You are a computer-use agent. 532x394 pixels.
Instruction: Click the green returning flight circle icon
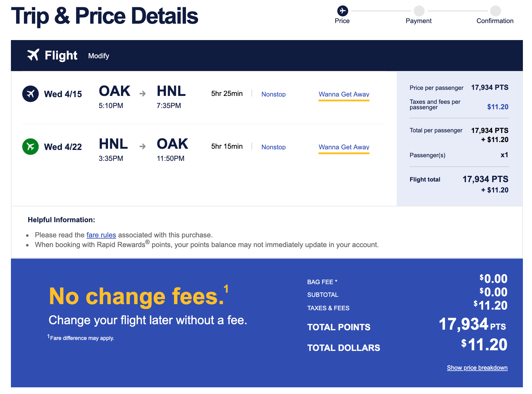(x=30, y=147)
